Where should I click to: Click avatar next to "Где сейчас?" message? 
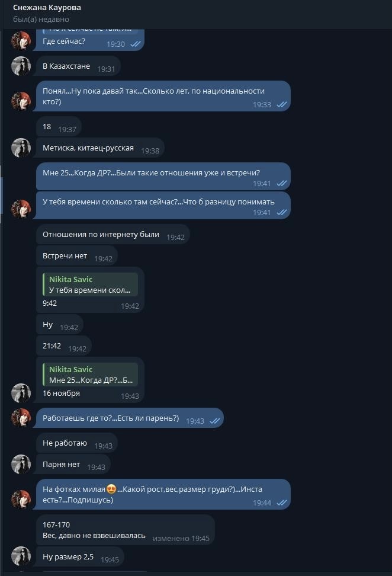pos(21,41)
